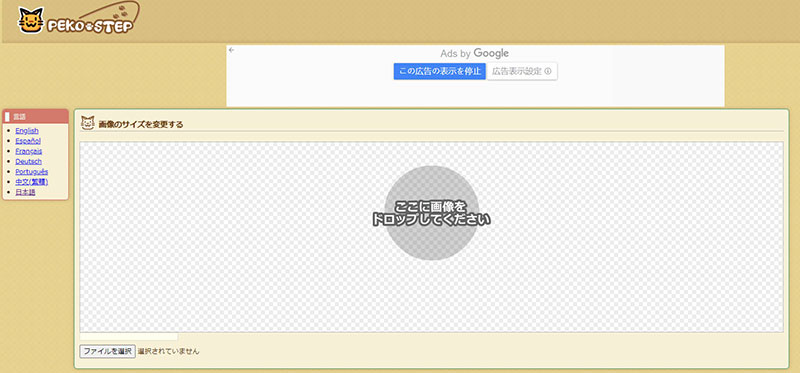Switch language to 日本語
This screenshot has height=373, width=800.
[26, 192]
